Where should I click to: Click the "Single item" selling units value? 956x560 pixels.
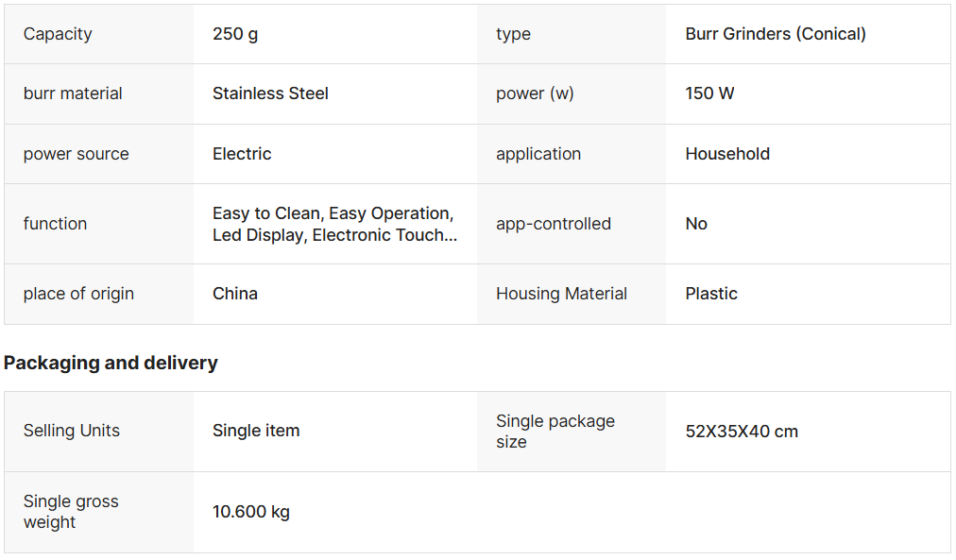pos(256,431)
